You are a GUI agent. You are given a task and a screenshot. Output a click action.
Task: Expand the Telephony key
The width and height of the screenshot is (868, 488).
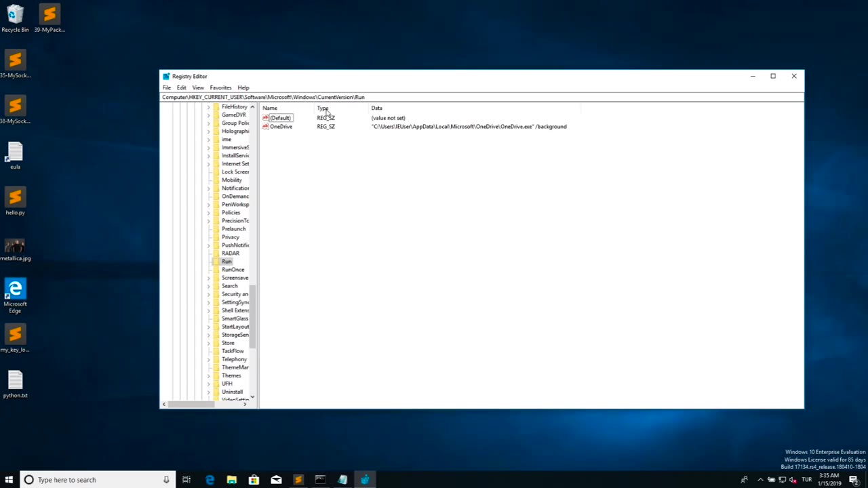coord(208,359)
